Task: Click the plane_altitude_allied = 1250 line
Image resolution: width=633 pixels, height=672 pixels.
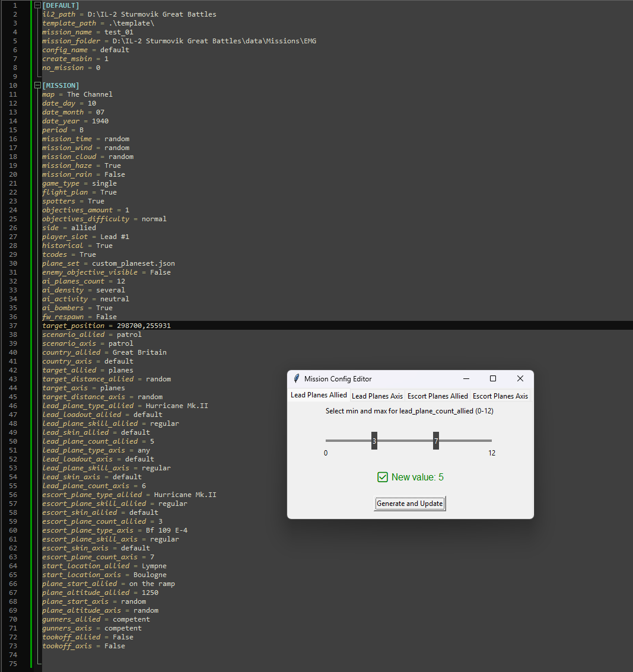Action: [100, 593]
